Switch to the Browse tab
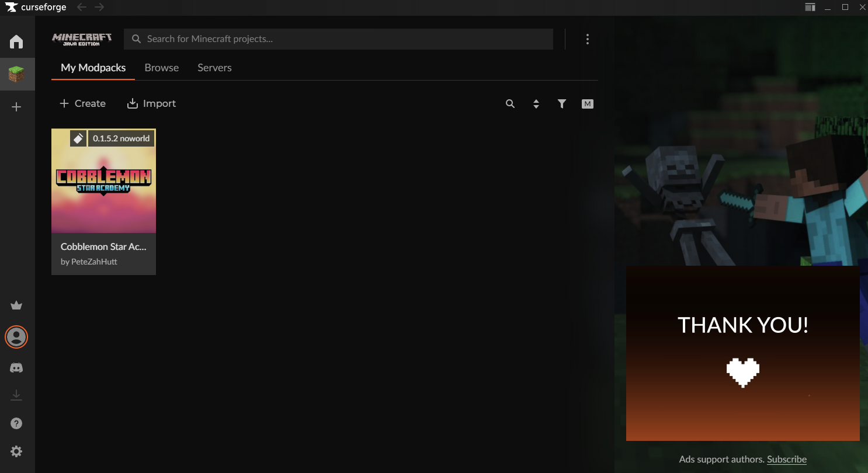Image resolution: width=868 pixels, height=473 pixels. click(162, 68)
